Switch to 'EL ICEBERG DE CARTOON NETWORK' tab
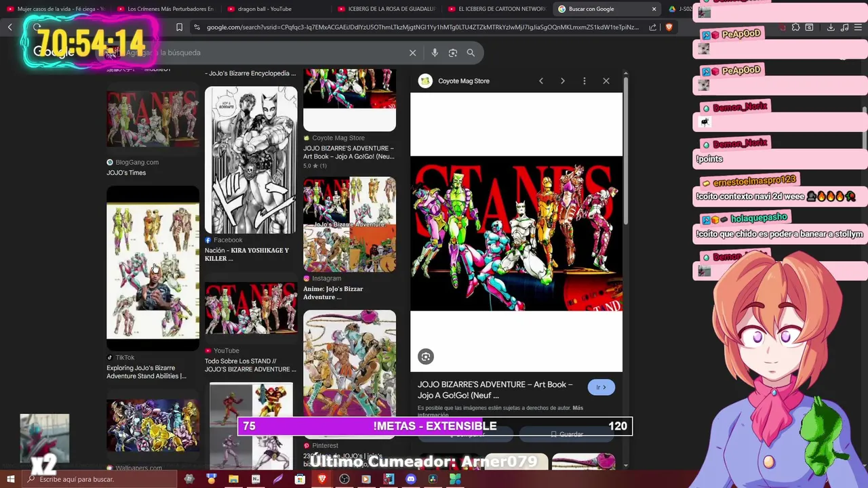Image resolution: width=868 pixels, height=488 pixels. [x=496, y=9]
